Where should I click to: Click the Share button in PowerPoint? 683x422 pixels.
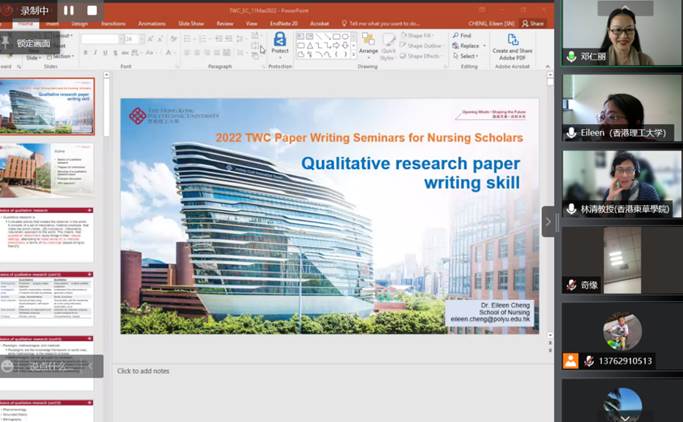533,23
